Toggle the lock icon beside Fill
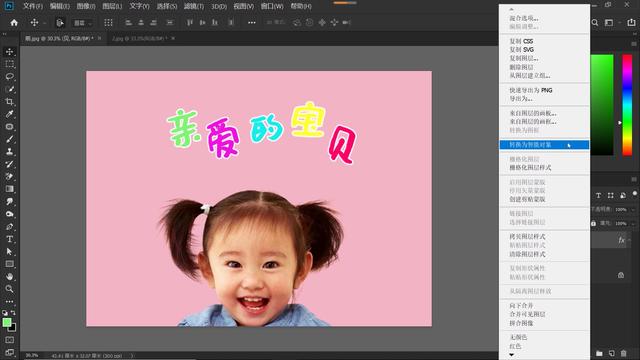 (x=593, y=223)
